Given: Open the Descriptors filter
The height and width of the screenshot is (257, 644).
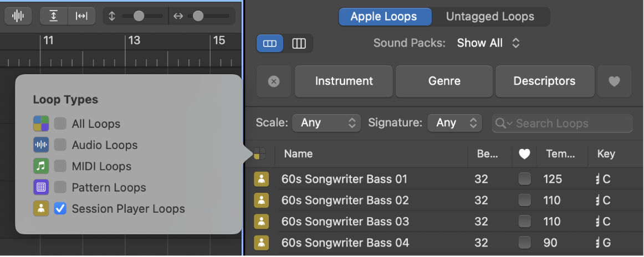Looking at the screenshot, I should 545,81.
